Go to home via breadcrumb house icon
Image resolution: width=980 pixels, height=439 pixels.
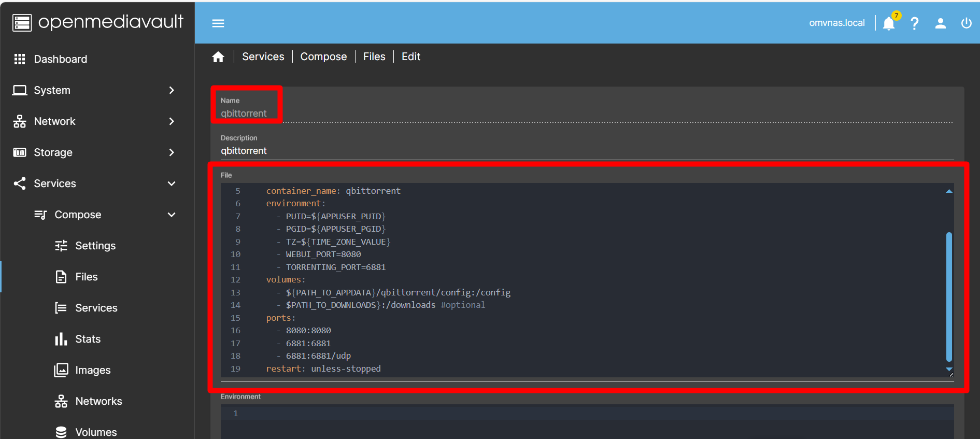218,57
